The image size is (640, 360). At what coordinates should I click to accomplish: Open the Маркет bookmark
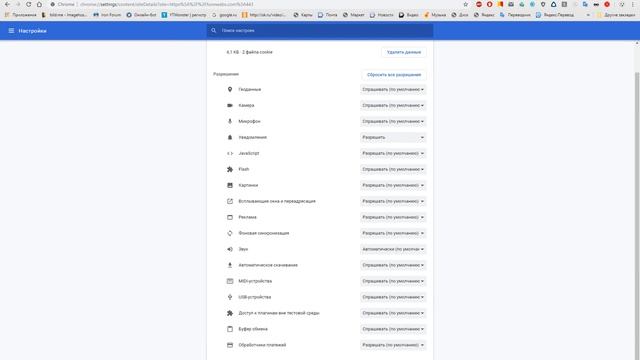pyautogui.click(x=354, y=15)
